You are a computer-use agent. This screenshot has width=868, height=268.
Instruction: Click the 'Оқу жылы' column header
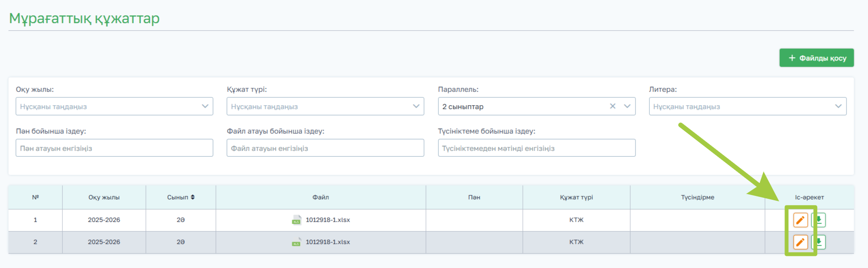(x=104, y=197)
